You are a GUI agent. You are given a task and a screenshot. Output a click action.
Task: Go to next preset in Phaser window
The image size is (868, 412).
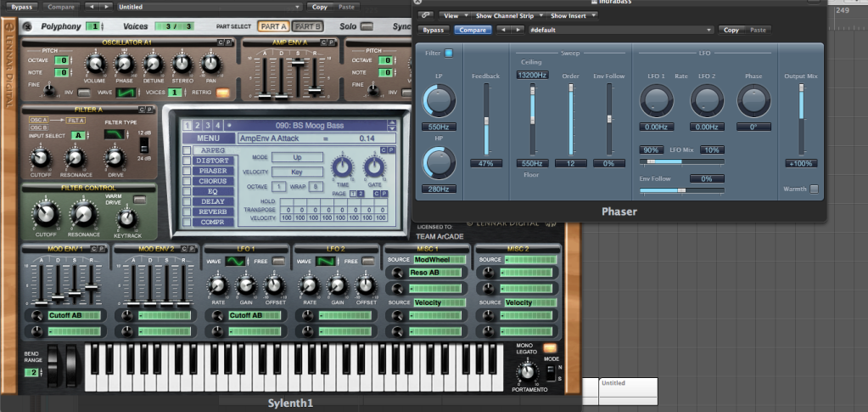click(x=518, y=30)
